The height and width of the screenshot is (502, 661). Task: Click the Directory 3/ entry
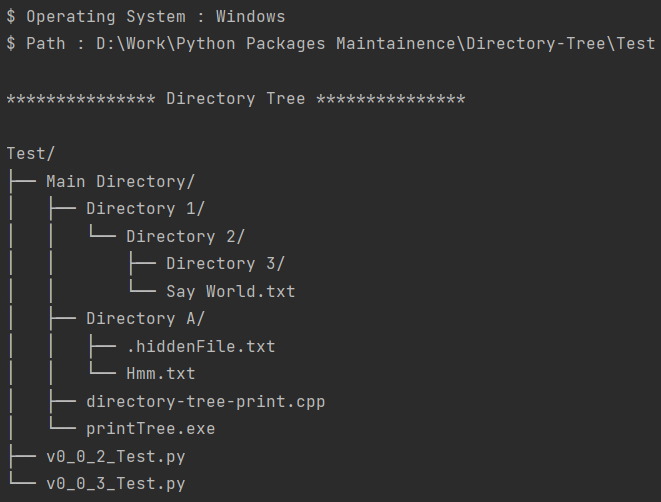pos(226,264)
